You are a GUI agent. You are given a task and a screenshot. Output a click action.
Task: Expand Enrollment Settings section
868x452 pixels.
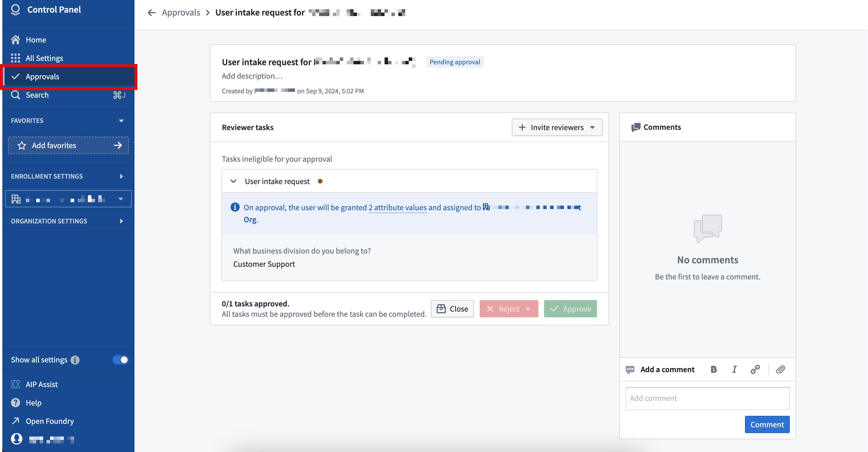68,176
